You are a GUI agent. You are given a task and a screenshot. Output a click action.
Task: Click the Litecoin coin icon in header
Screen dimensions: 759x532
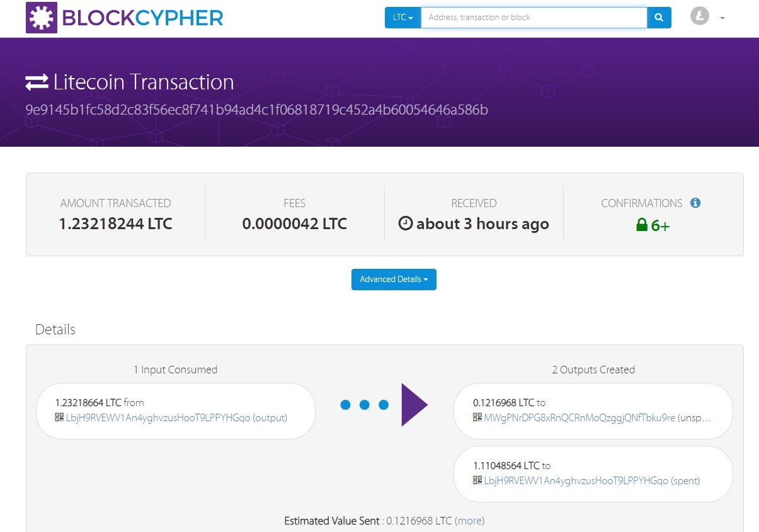(x=700, y=16)
